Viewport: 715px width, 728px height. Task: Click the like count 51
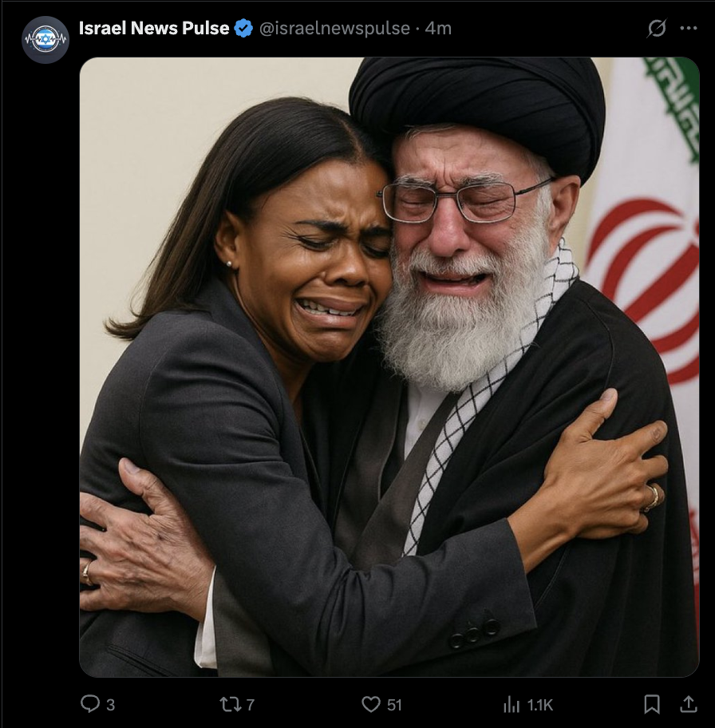(x=394, y=705)
